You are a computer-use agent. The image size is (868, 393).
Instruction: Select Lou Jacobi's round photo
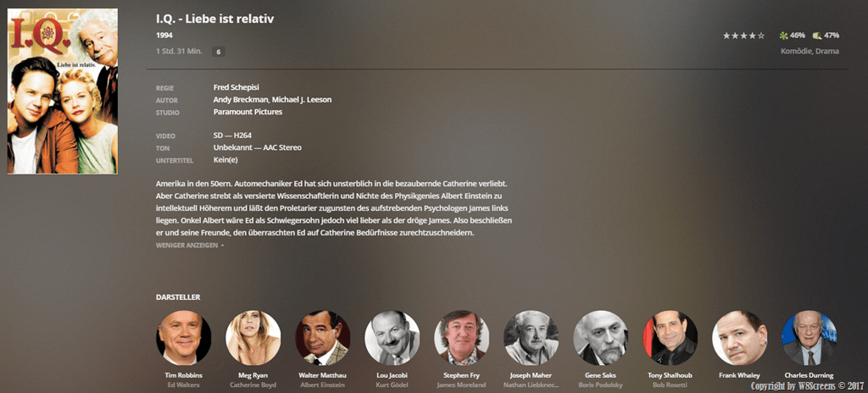392,338
